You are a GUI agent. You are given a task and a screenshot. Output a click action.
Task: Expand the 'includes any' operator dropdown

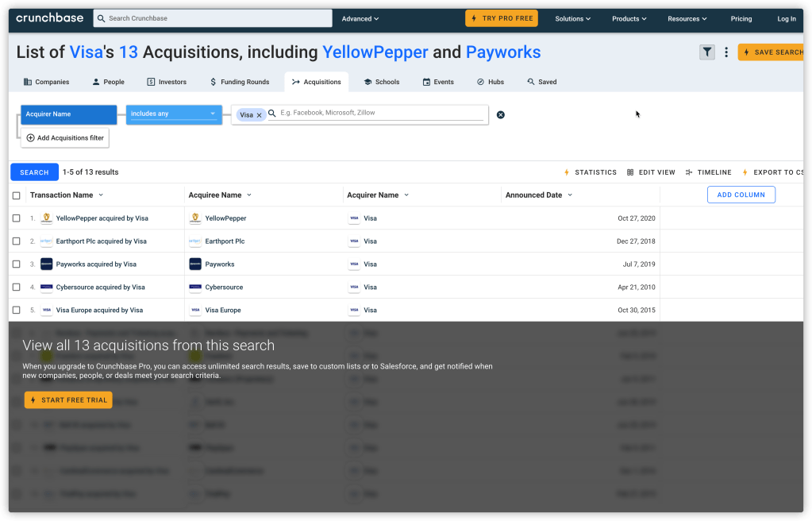pos(173,114)
